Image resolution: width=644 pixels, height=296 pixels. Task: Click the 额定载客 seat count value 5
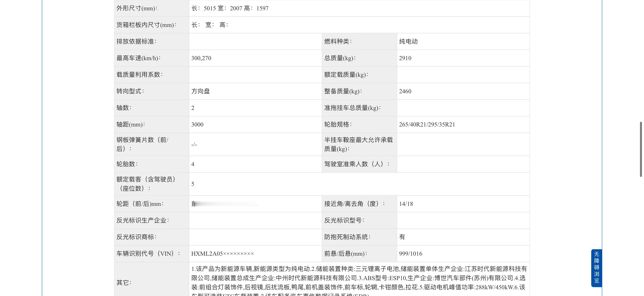[193, 184]
